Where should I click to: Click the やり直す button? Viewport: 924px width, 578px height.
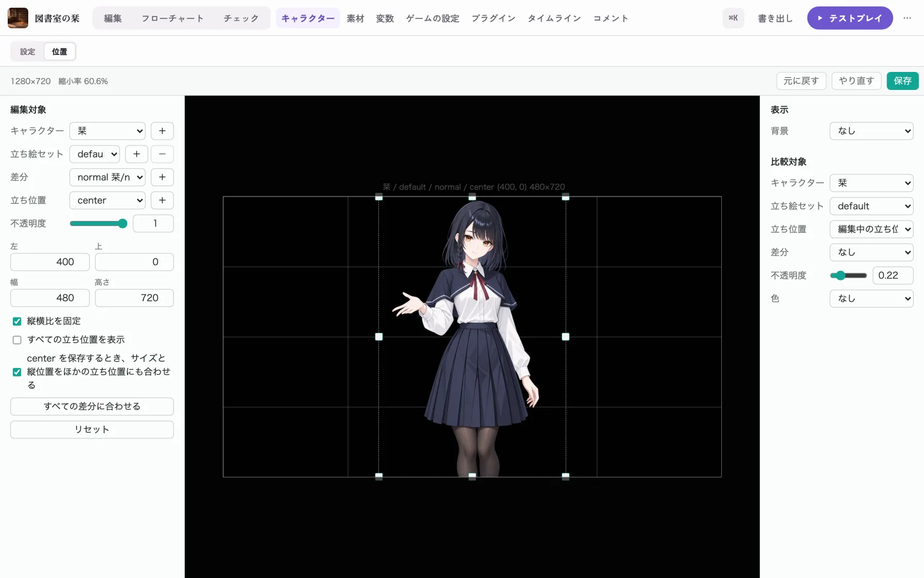click(x=856, y=81)
